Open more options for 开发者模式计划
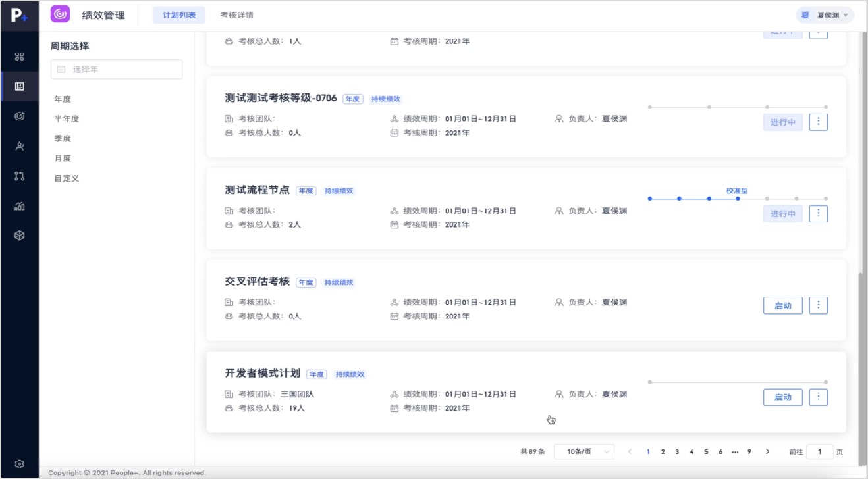This screenshot has height=479, width=868. (x=818, y=397)
